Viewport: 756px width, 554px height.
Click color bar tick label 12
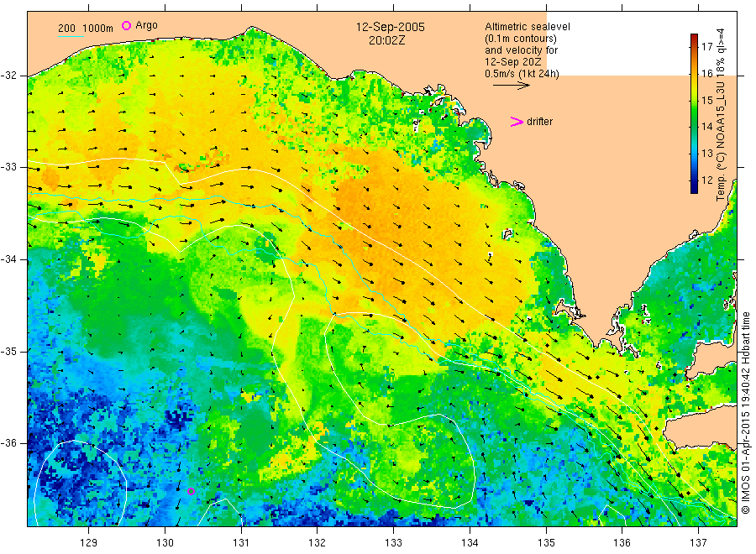(707, 180)
